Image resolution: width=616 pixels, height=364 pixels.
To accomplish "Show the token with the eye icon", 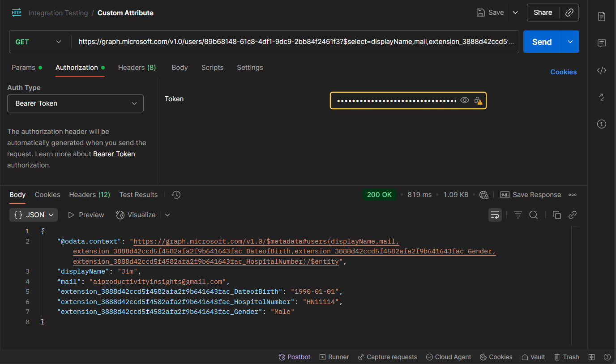I will (465, 100).
